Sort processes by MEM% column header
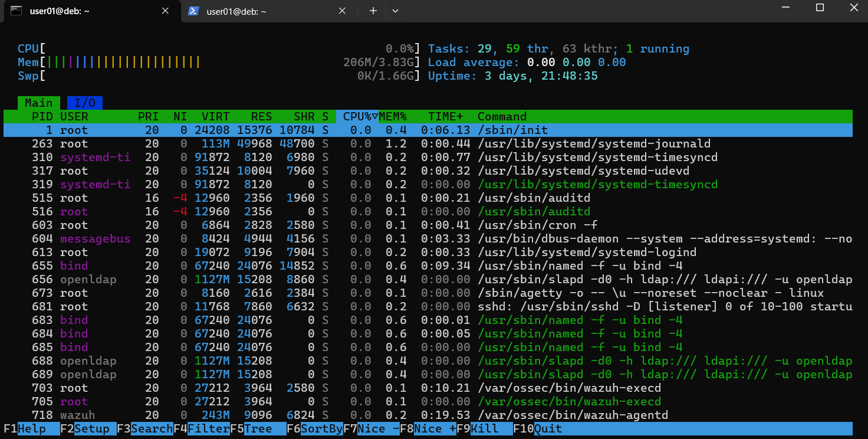The height and width of the screenshot is (439, 868). (393, 117)
